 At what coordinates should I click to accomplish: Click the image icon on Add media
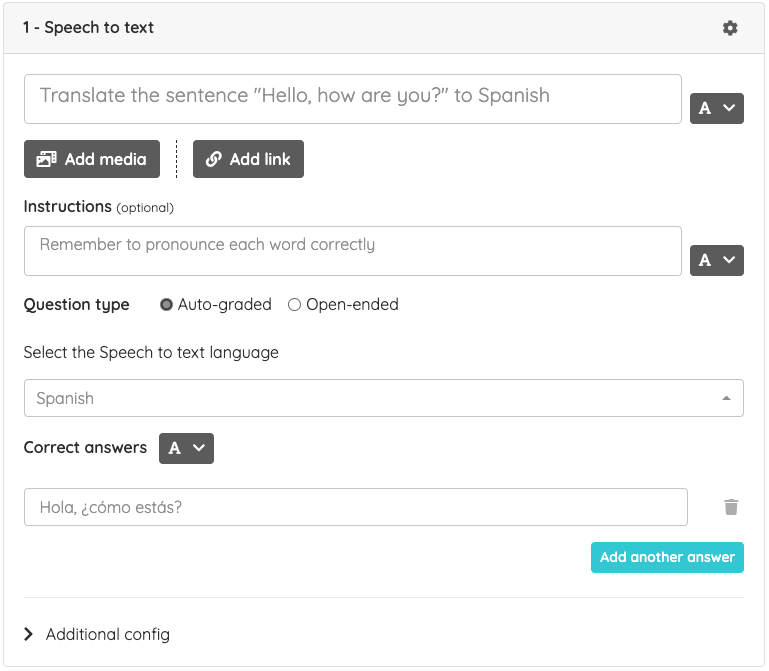pyautogui.click(x=47, y=159)
